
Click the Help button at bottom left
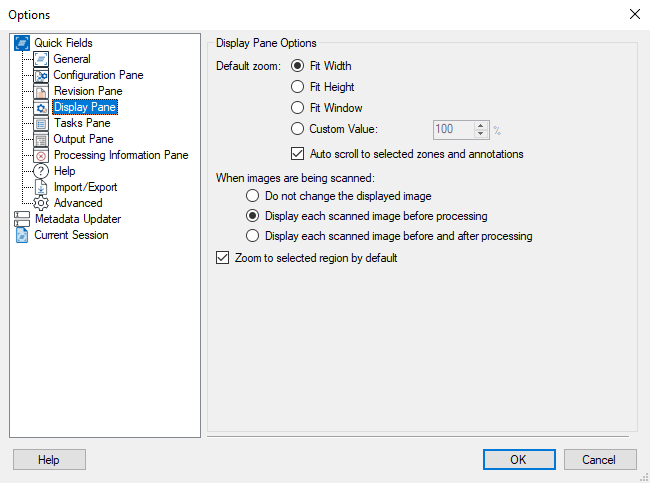[49, 459]
